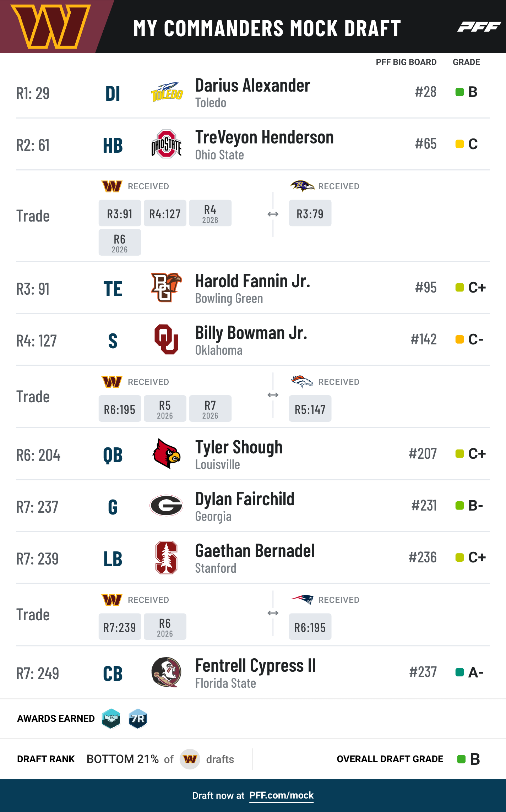
Task: Click the Patriots logo in third trade
Action: point(302,599)
